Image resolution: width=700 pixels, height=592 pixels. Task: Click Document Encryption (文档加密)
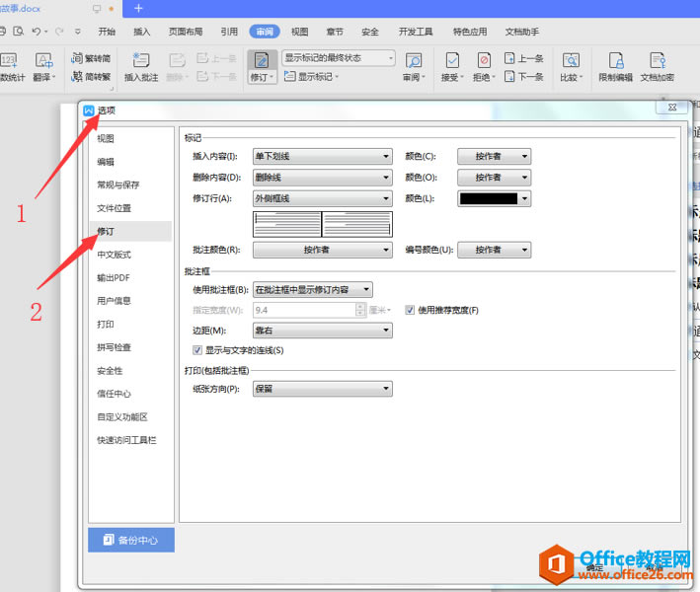658,67
